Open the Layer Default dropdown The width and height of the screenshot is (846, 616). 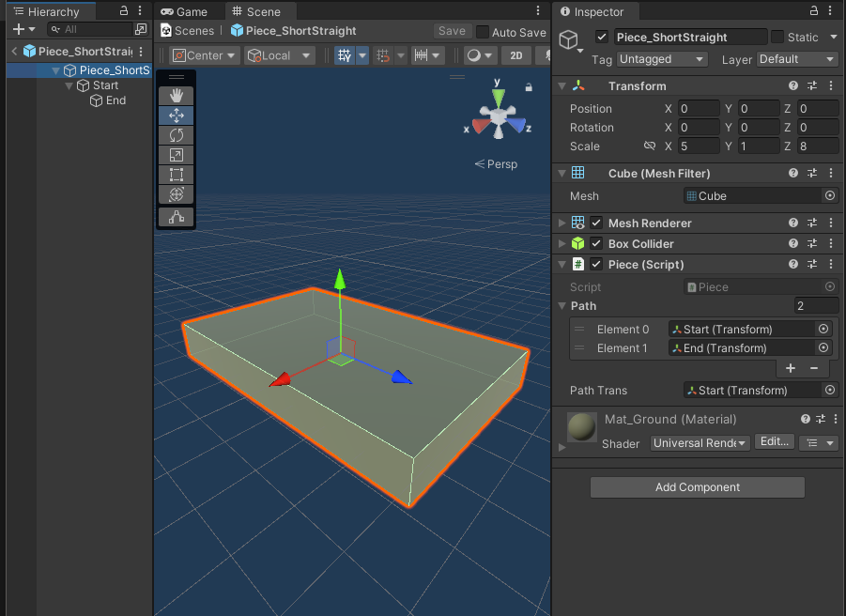click(797, 59)
